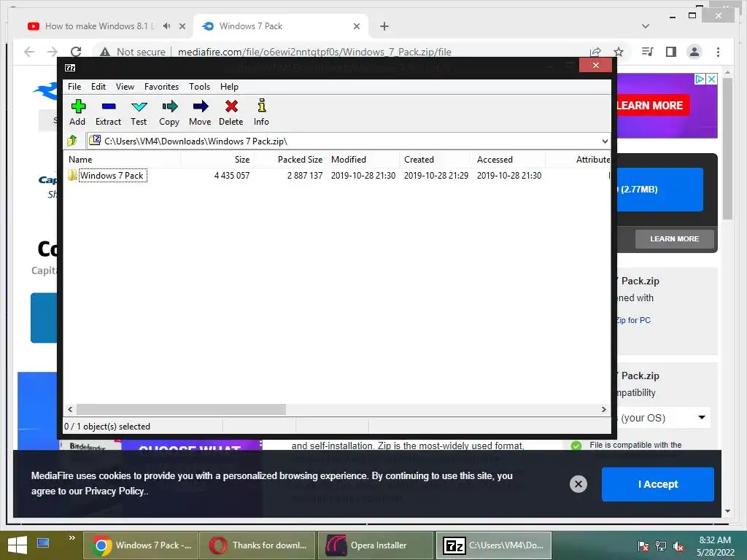The height and width of the screenshot is (560, 747).
Task: Open the ad choices triangle icon
Action: click(700, 79)
